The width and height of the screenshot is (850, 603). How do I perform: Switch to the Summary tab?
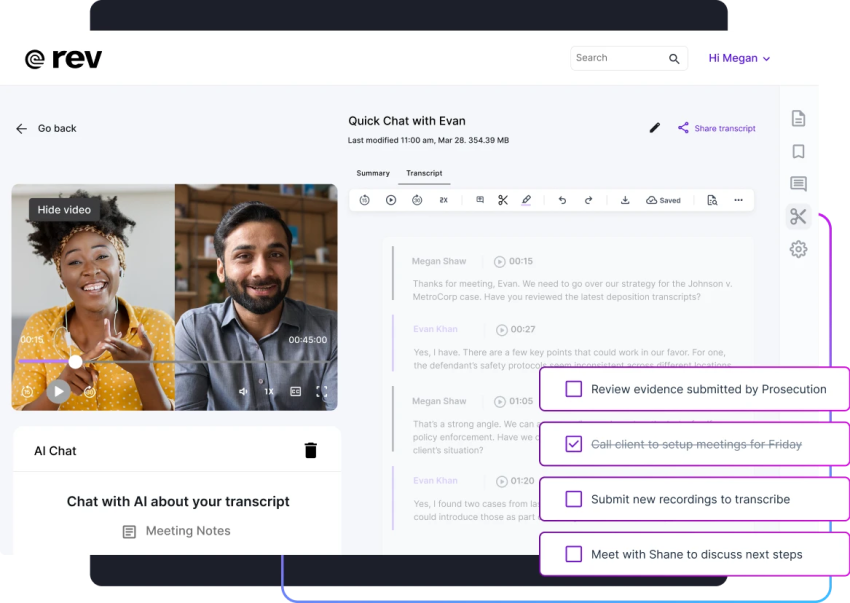tap(373, 173)
